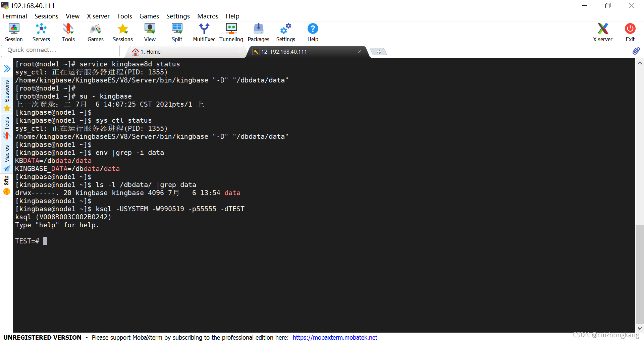Open the Help menu

coord(232,16)
